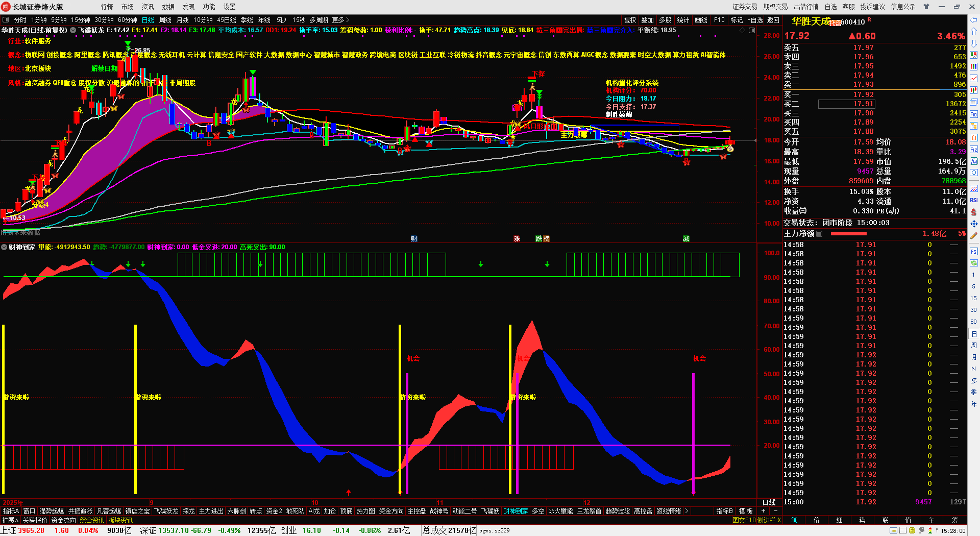The width and height of the screenshot is (980, 536).
Task: Switch to the 资金流向 tab
Action: click(x=63, y=520)
